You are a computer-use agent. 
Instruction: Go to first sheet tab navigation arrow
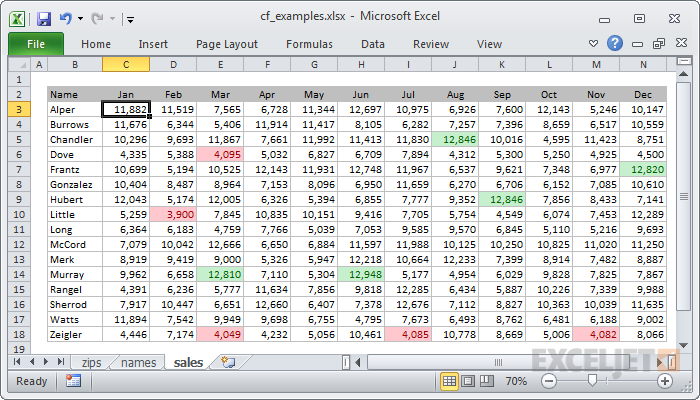pyautogui.click(x=17, y=362)
